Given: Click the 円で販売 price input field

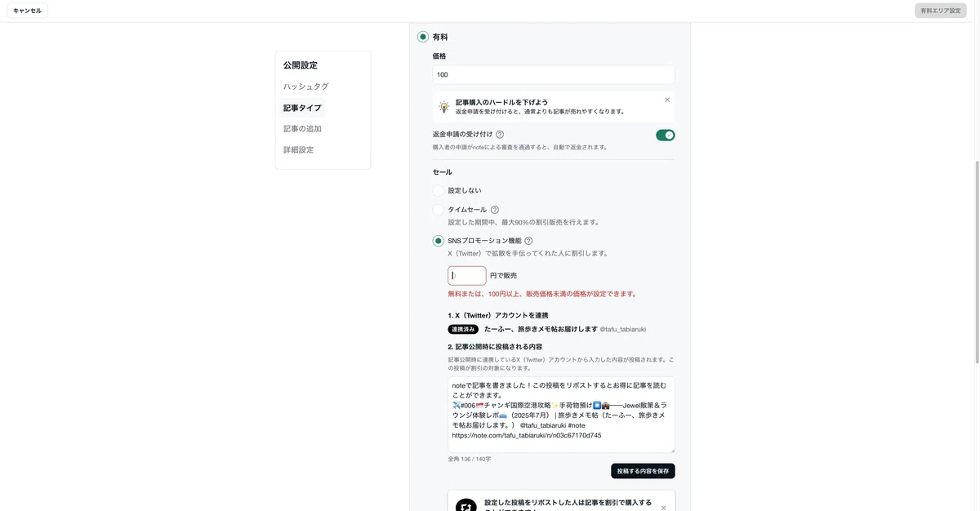Looking at the screenshot, I should pyautogui.click(x=467, y=276).
